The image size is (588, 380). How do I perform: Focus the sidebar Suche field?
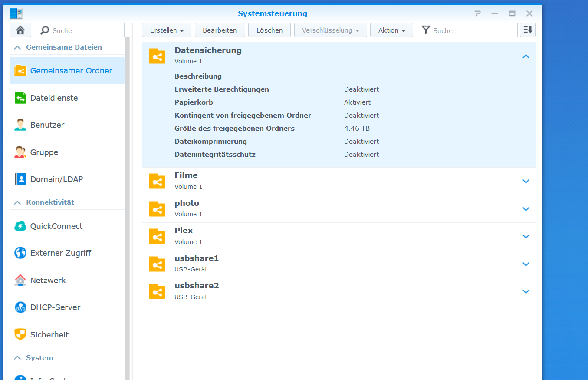80,30
